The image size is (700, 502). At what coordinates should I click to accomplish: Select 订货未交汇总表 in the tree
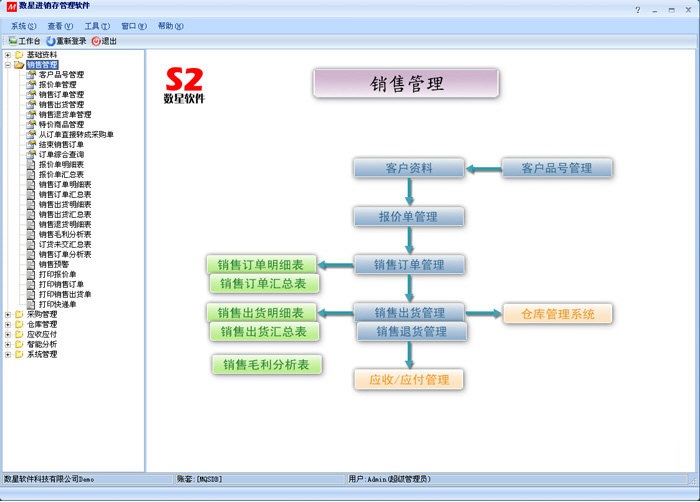(65, 245)
